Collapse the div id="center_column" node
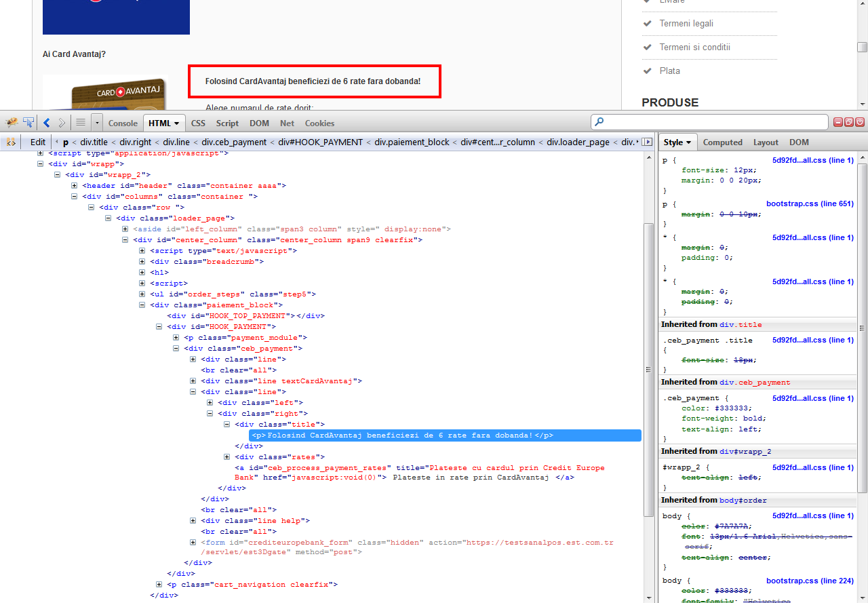 point(125,239)
